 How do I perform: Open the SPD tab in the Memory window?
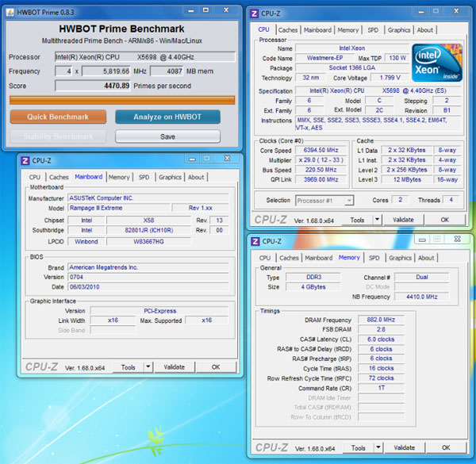[x=374, y=258]
